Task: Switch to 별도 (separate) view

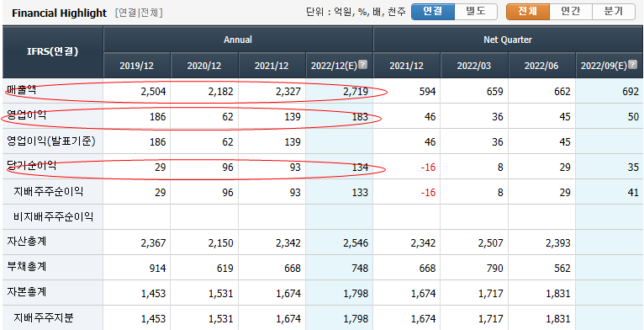Action: [476, 12]
